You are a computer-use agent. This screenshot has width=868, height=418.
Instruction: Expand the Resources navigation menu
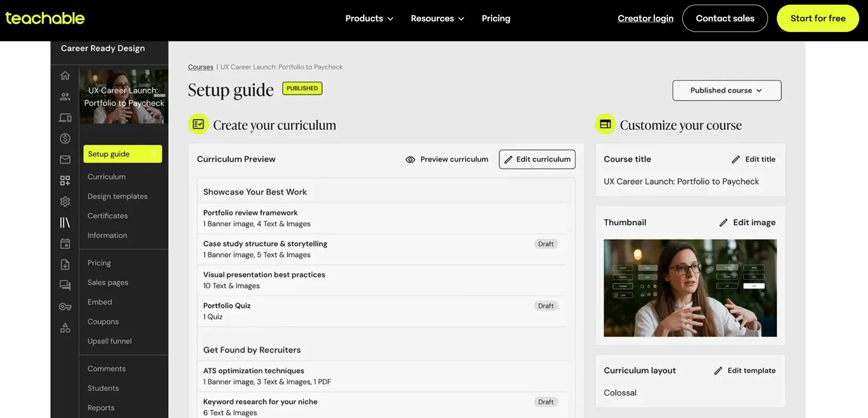pyautogui.click(x=437, y=19)
